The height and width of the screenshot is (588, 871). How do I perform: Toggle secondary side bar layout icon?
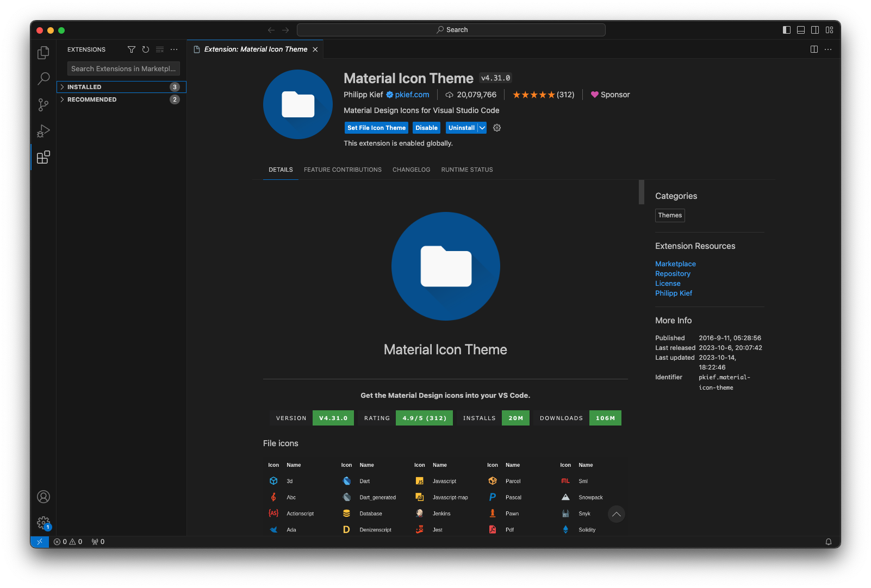pos(815,30)
